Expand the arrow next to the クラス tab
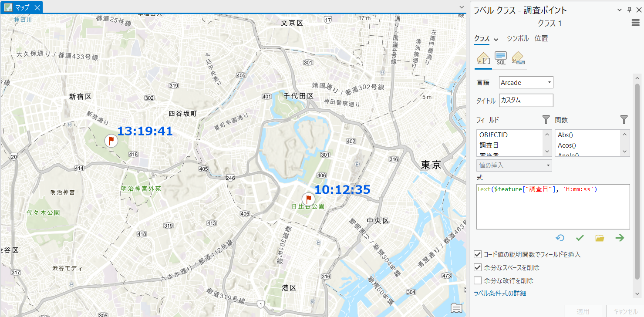 click(496, 39)
